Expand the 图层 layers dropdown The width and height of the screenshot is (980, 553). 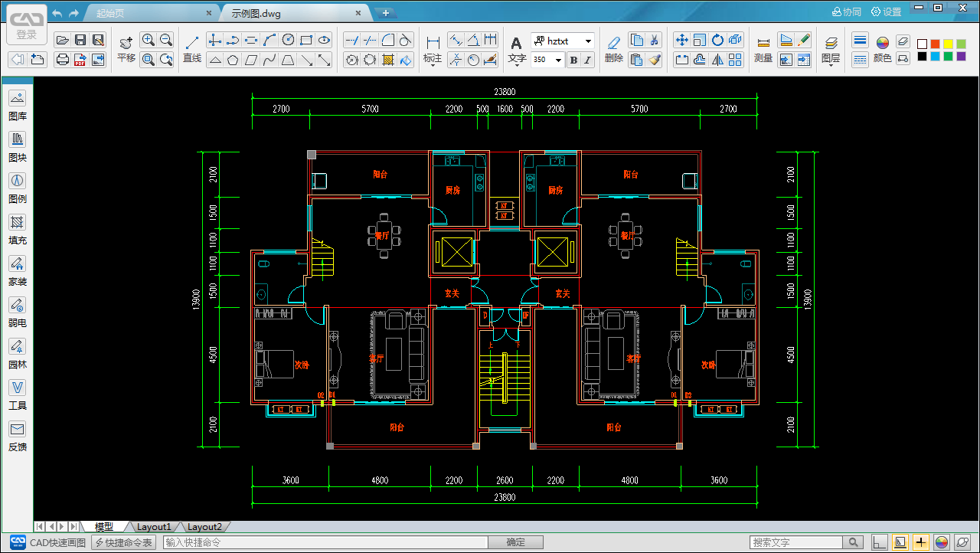coord(831,64)
